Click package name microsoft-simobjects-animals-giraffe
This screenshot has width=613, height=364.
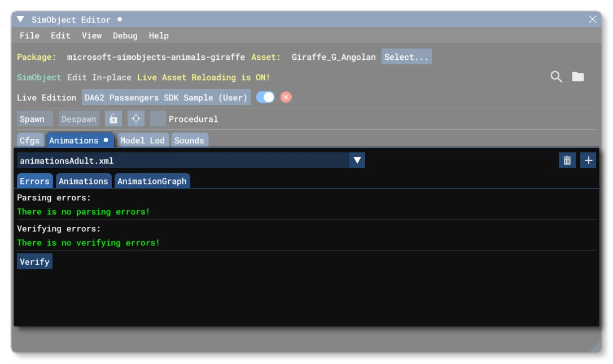click(156, 56)
